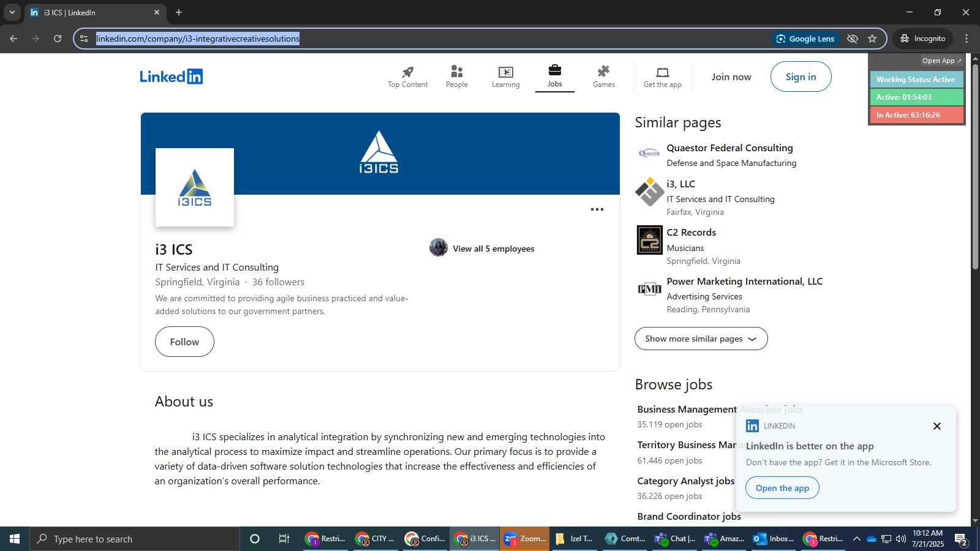Open a new browser tab
Screen dimensions: 980x551
coord(179,12)
